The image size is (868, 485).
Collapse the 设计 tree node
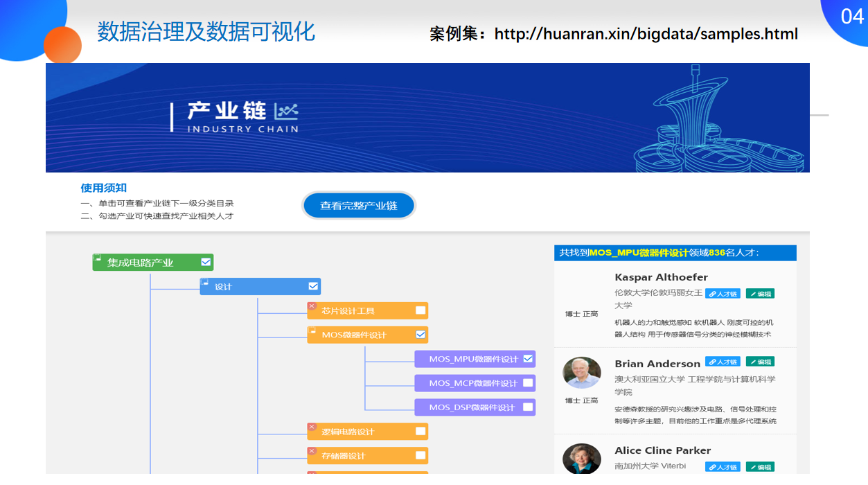pos(204,283)
